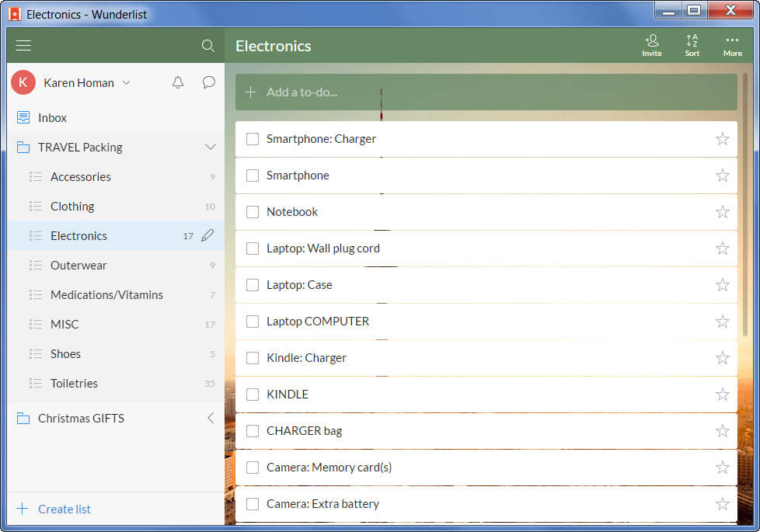Click the Add a to-do field
The image size is (760, 532).
point(486,92)
